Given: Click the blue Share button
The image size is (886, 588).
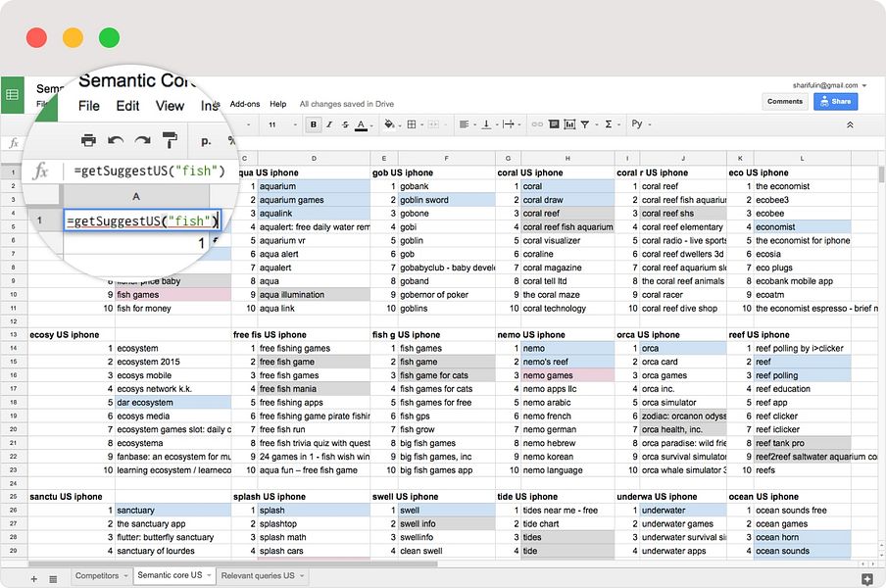Looking at the screenshot, I should 835,101.
